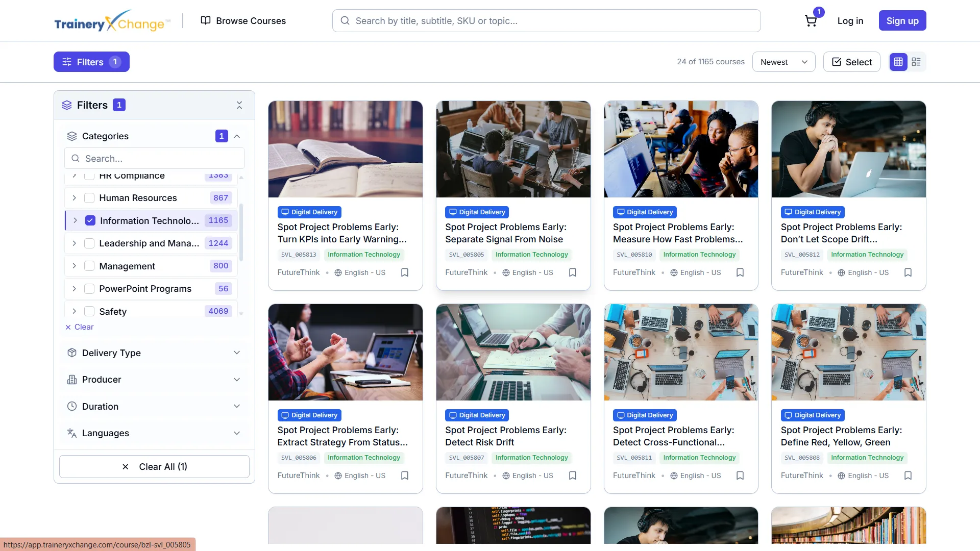Expand the Information Technology subcategories
The image size is (980, 551).
click(76, 220)
